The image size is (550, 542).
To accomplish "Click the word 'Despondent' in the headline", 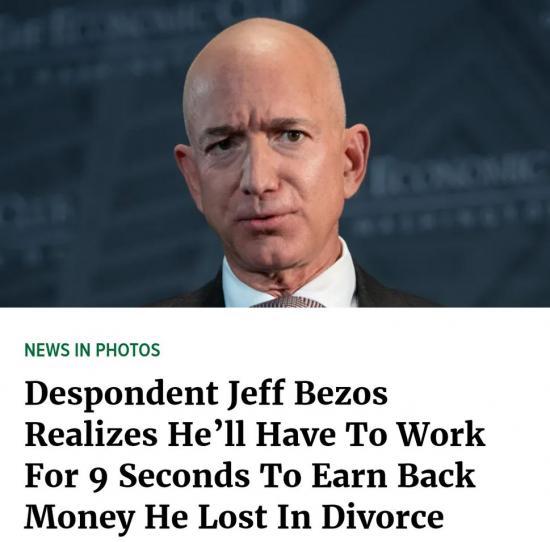I will coord(121,395).
